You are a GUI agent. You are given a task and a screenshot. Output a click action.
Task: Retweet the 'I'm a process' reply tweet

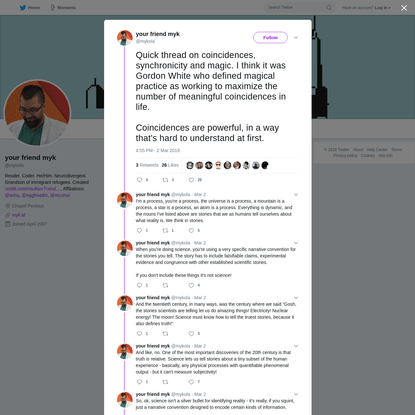click(165, 231)
